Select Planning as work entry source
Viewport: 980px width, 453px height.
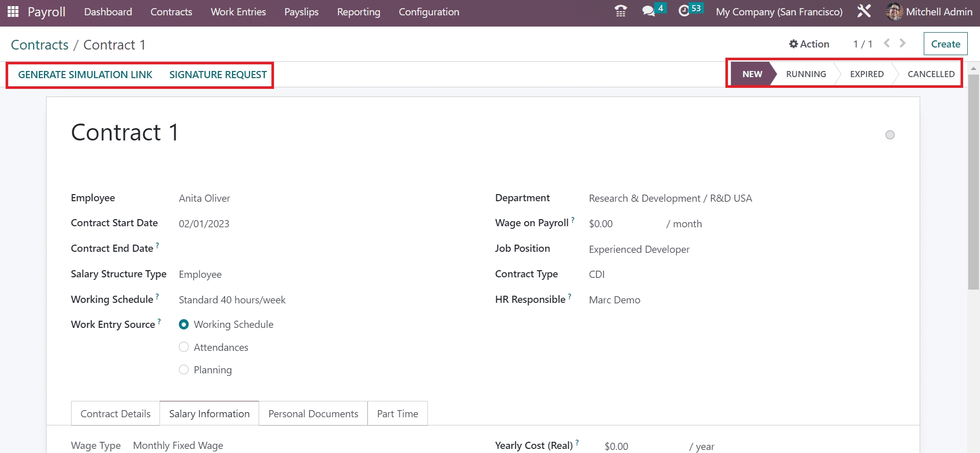coord(184,370)
